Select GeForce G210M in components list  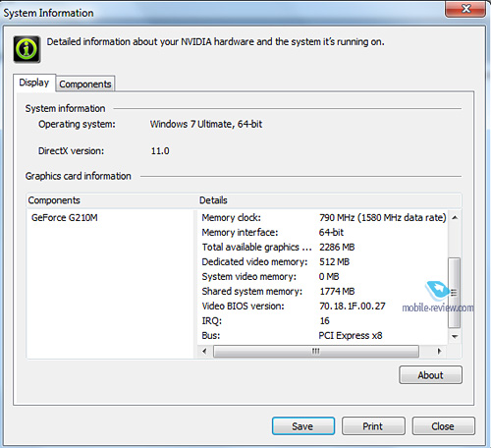click(65, 218)
